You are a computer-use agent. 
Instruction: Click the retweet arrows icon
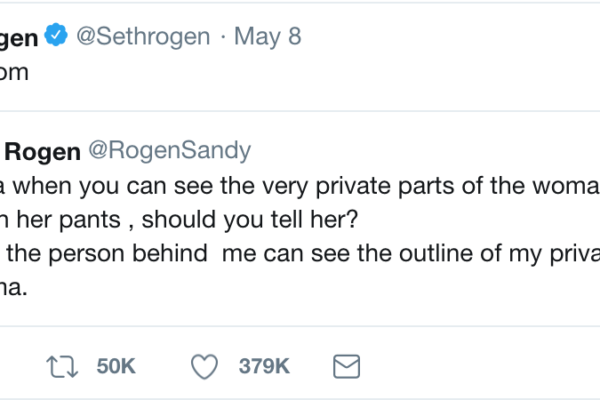[x=61, y=366]
